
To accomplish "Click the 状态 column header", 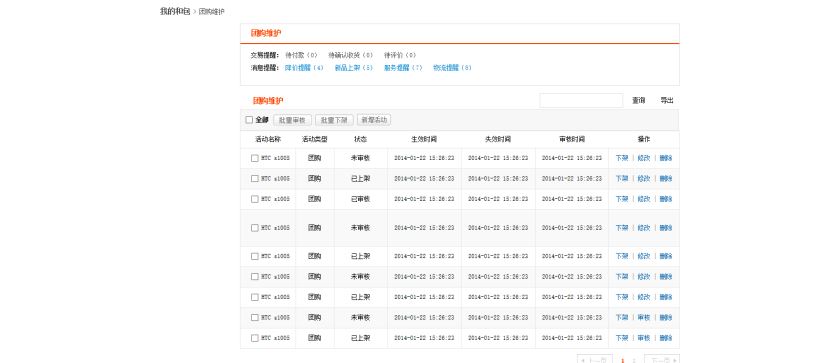I will click(361, 139).
